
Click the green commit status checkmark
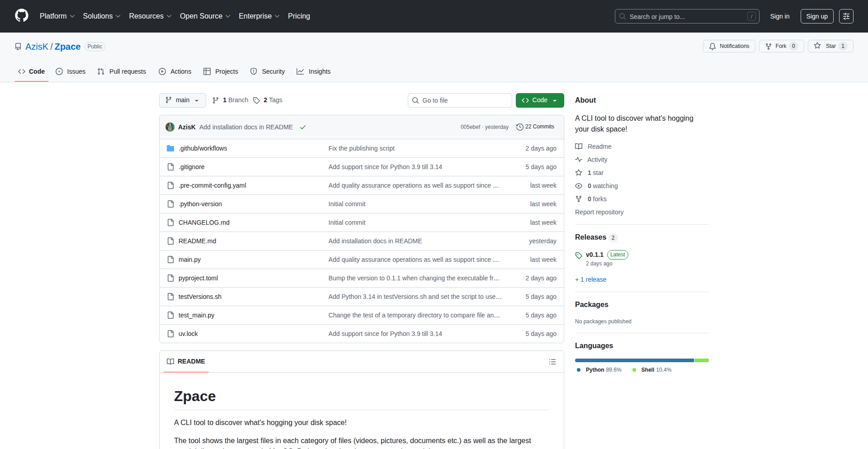coord(303,127)
